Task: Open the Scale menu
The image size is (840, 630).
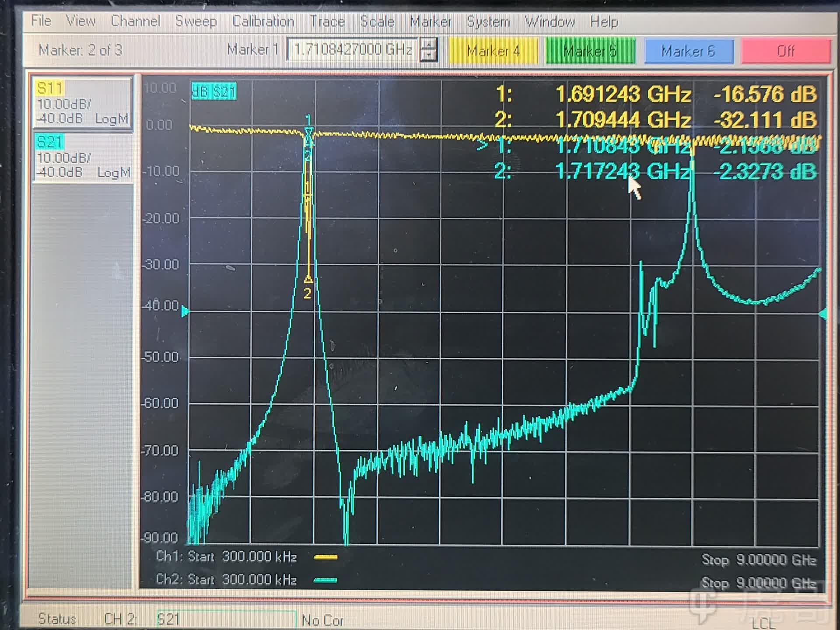Action: [377, 21]
